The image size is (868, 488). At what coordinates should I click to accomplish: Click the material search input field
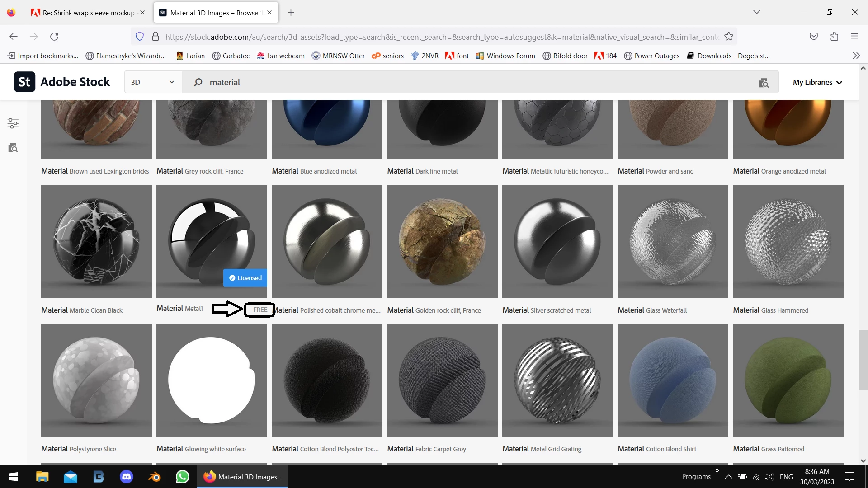pyautogui.click(x=452, y=82)
